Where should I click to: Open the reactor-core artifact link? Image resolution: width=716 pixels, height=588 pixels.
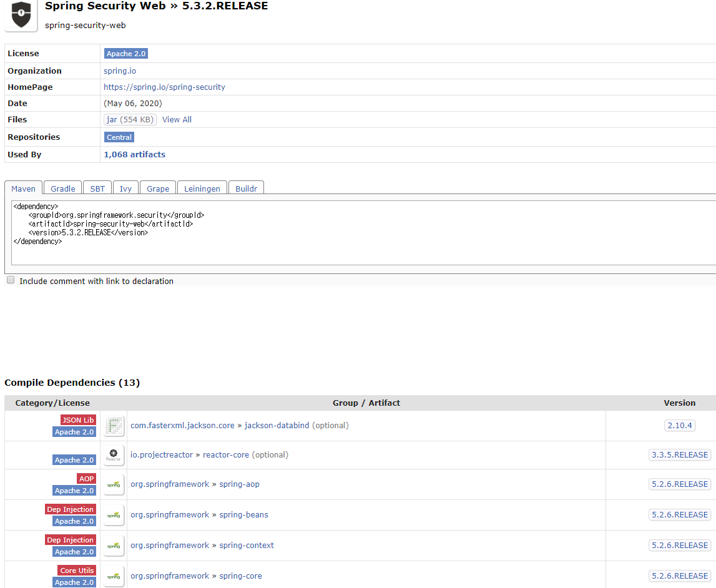[225, 454]
